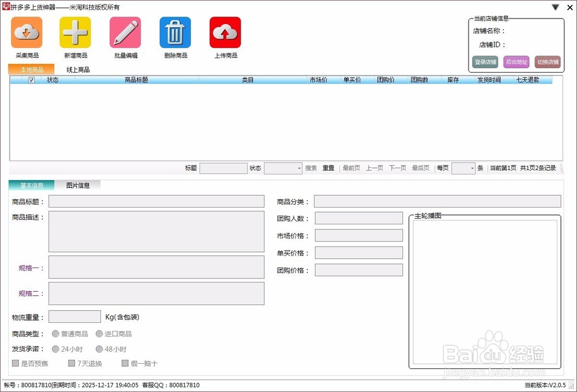Sort by the 商品标题 column header
The height and width of the screenshot is (392, 577).
[137, 80]
